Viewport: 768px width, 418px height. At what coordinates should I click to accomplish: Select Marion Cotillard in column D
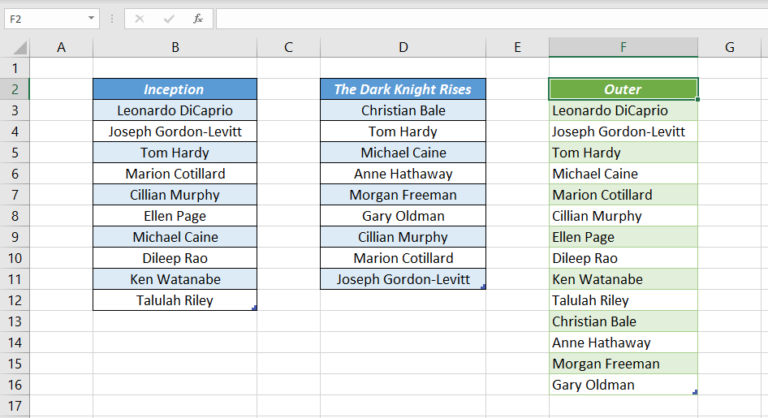(403, 258)
